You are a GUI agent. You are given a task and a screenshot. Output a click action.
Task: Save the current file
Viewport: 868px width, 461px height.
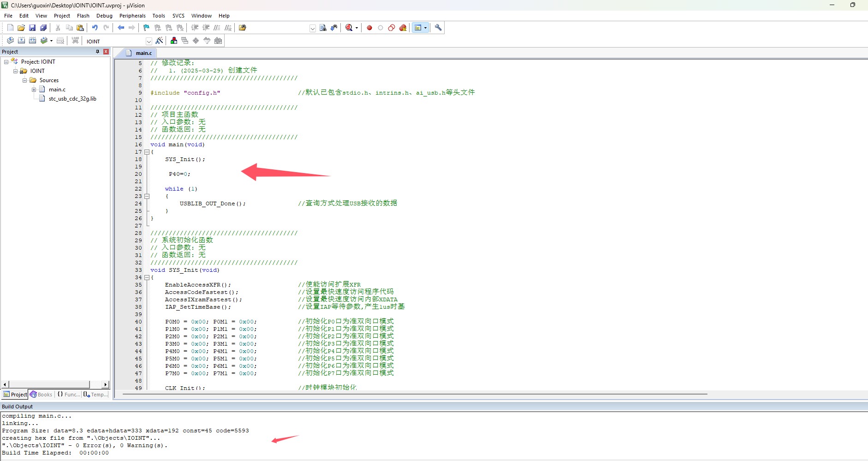pos(32,28)
